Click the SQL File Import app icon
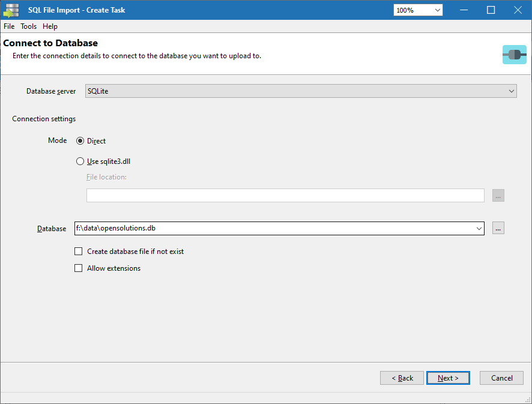The height and width of the screenshot is (404, 532). [x=11, y=10]
